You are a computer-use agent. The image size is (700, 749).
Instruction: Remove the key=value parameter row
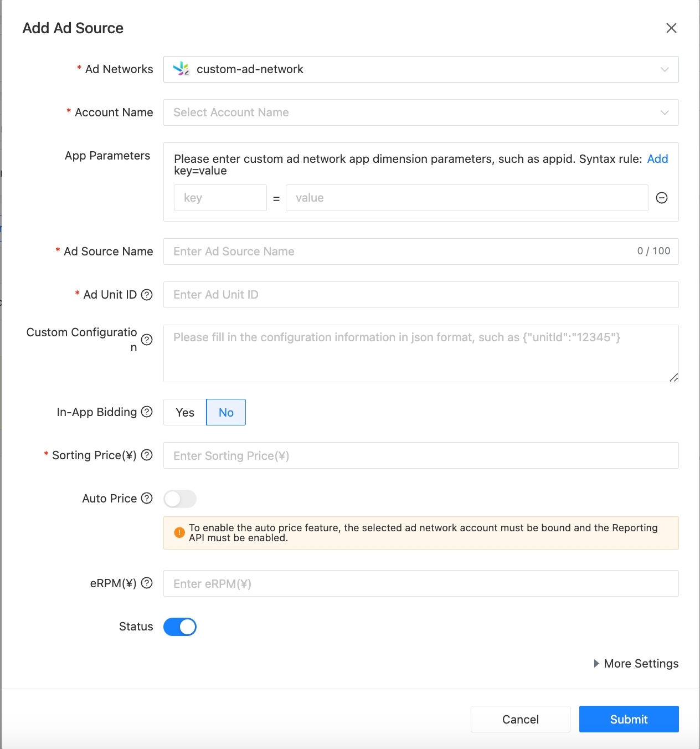(661, 198)
